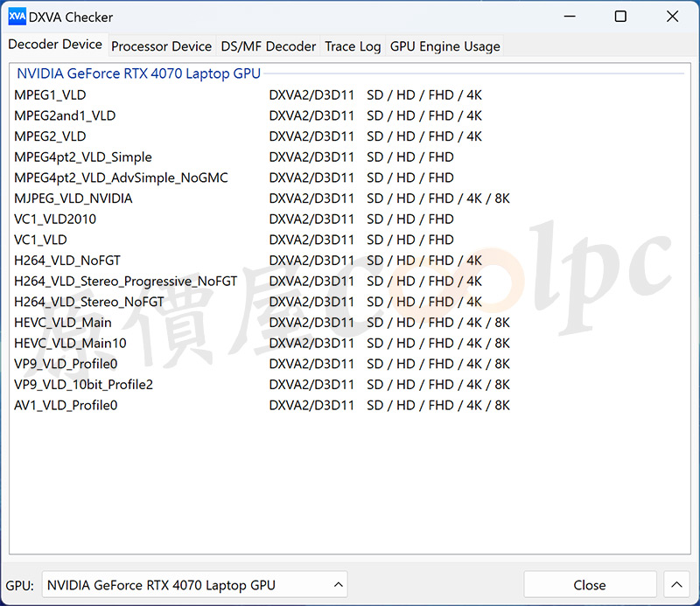The width and height of the screenshot is (700, 606).
Task: Open the GPU selection dropdown
Action: pyautogui.click(x=194, y=585)
